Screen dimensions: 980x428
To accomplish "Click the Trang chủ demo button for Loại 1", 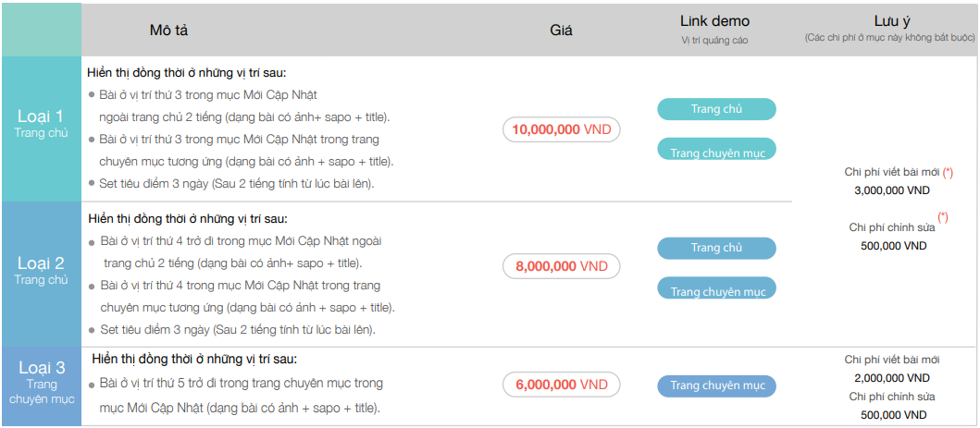I will (716, 109).
